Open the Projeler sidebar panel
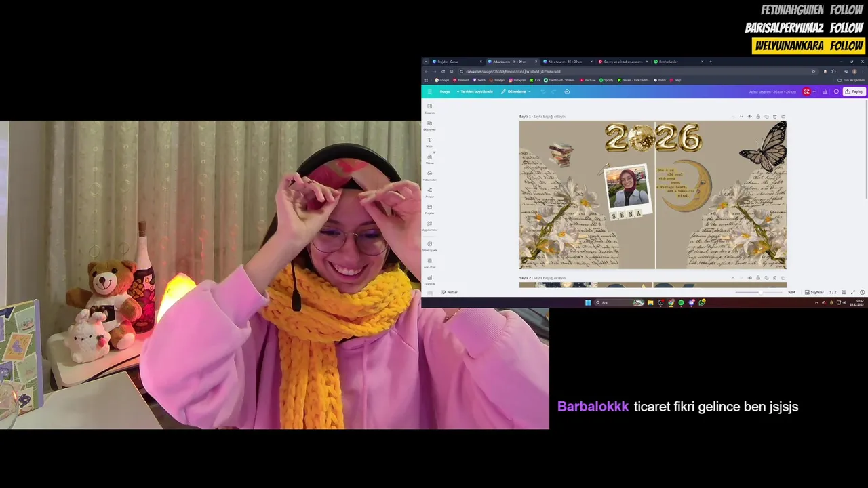Image resolution: width=868 pixels, height=488 pixels. (429, 209)
